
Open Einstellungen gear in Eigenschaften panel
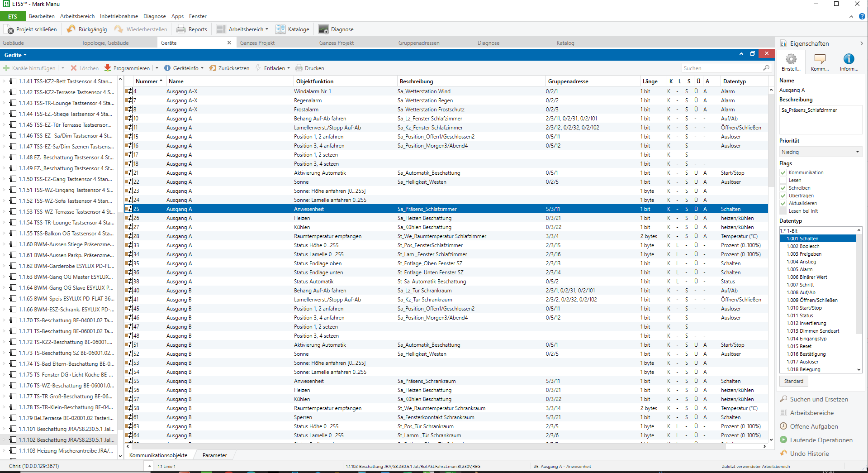click(791, 59)
